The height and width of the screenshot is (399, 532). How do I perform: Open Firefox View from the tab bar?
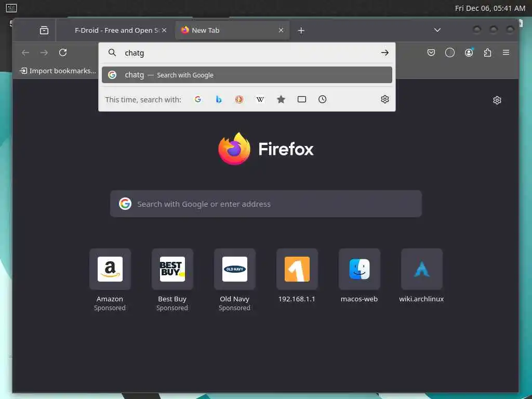click(44, 30)
